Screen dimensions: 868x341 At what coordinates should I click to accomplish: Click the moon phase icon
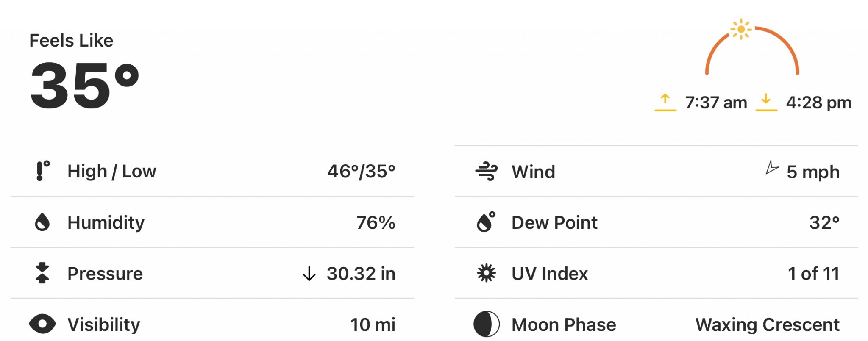(x=487, y=324)
